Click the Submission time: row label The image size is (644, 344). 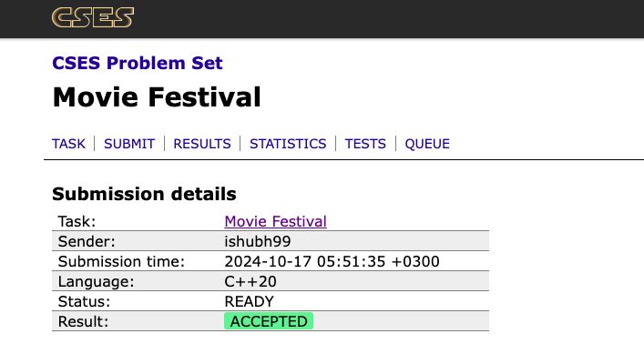[x=121, y=261]
